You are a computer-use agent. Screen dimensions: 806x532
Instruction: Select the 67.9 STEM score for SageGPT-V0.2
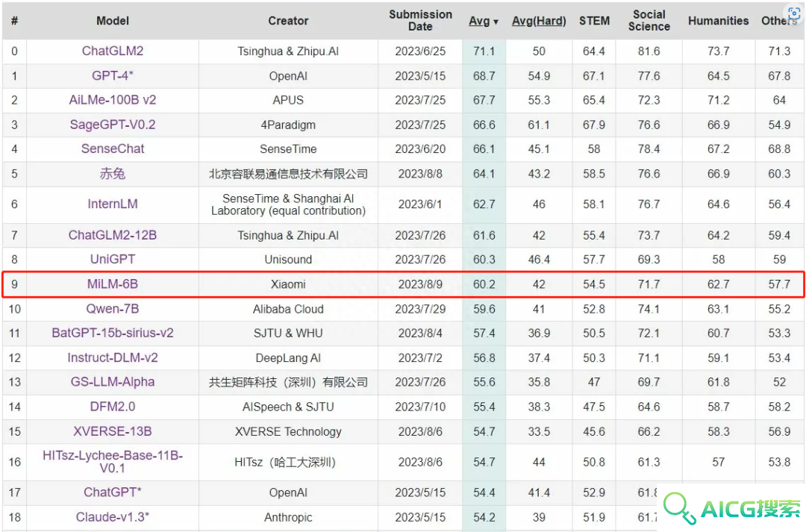[x=594, y=125]
